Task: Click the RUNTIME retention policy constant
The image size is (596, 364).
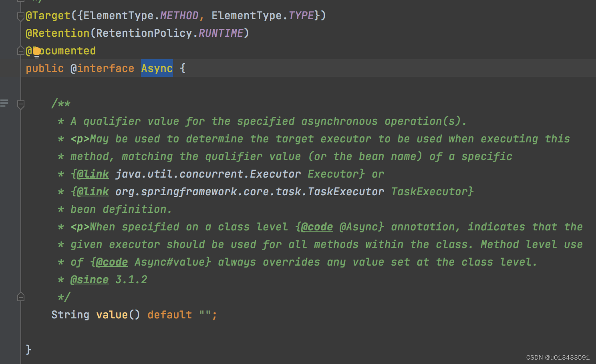Action: pyautogui.click(x=221, y=33)
